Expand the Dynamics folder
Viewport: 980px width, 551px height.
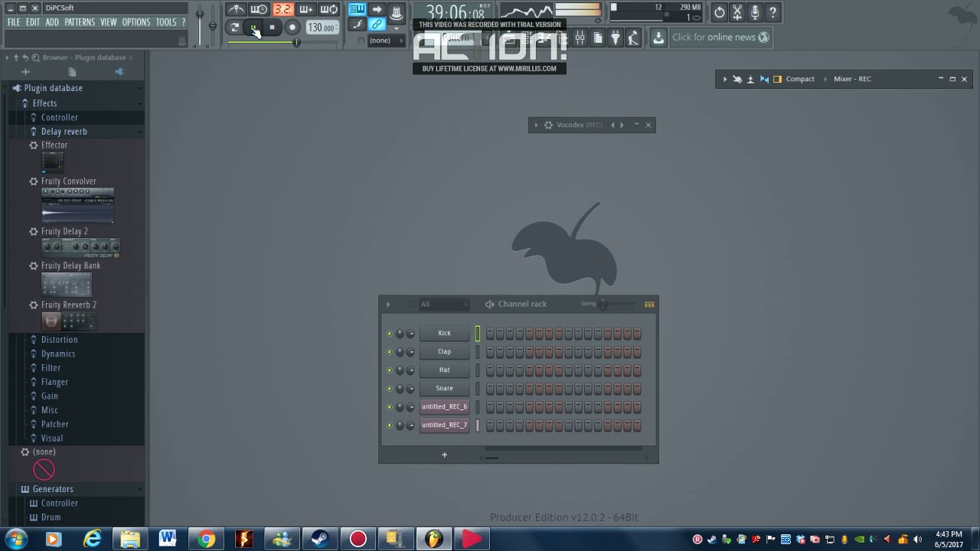(x=58, y=354)
